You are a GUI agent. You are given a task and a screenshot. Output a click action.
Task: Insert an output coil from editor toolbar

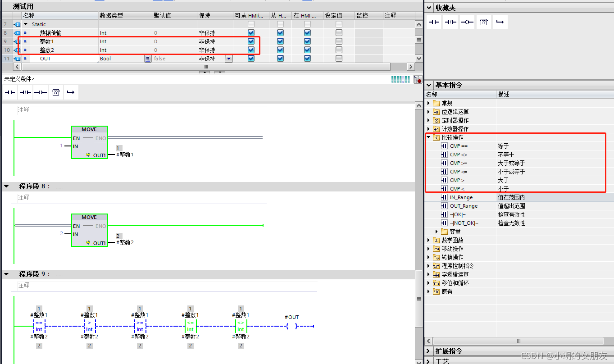coord(40,92)
